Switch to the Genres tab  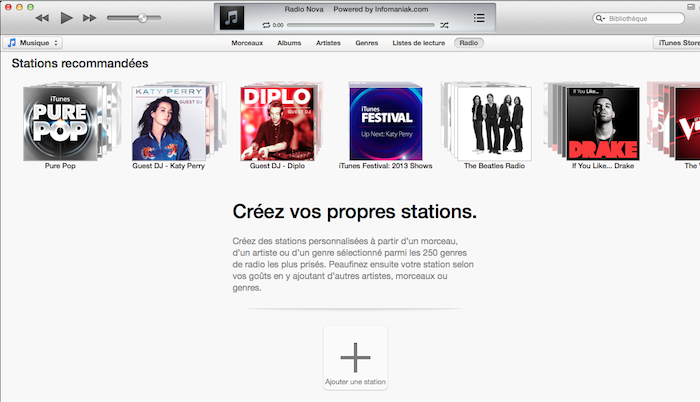click(367, 43)
